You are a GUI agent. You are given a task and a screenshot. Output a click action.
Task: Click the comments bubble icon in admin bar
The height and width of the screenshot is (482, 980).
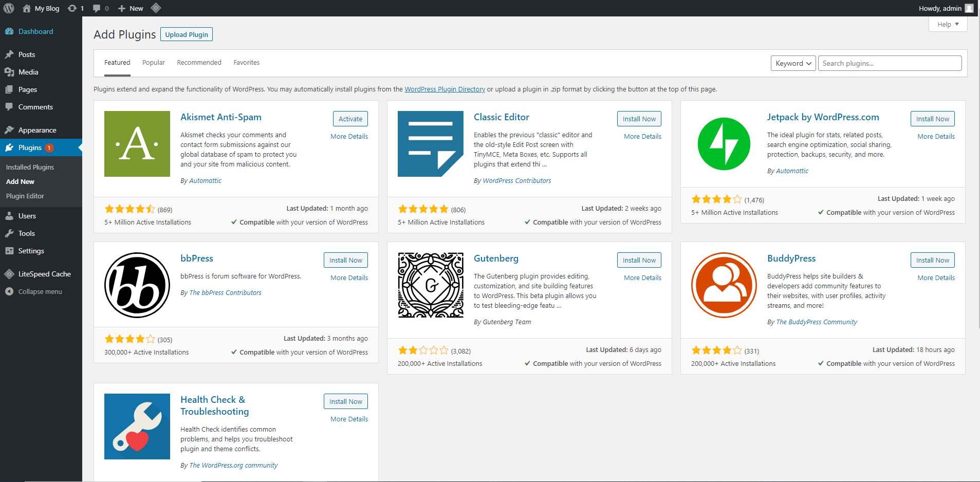click(97, 8)
